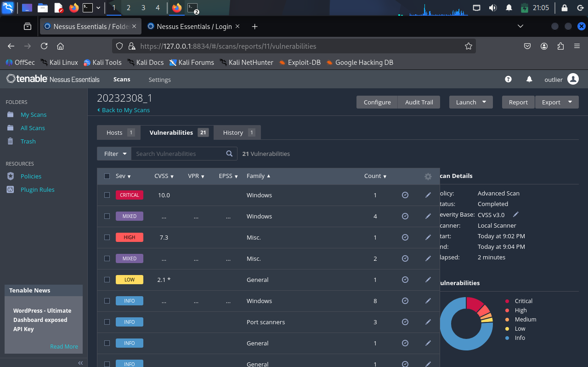Click the check-circle icon on HIGH row
588x367 pixels.
[405, 237]
